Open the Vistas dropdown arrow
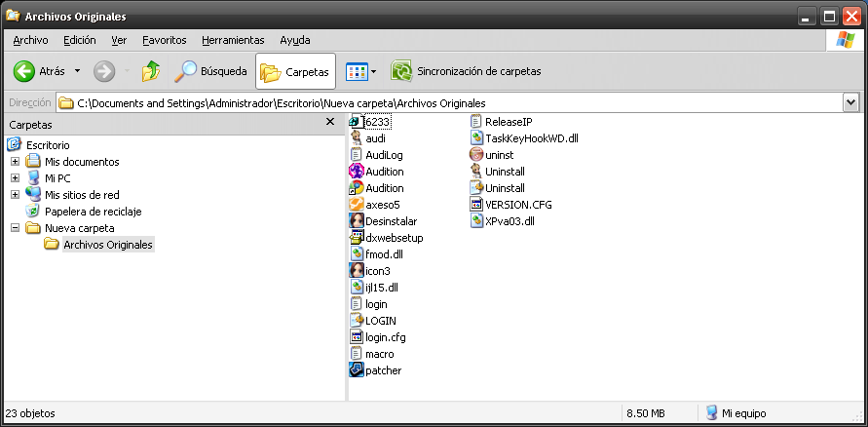Screen dimensions: 868x427 pos(374,71)
